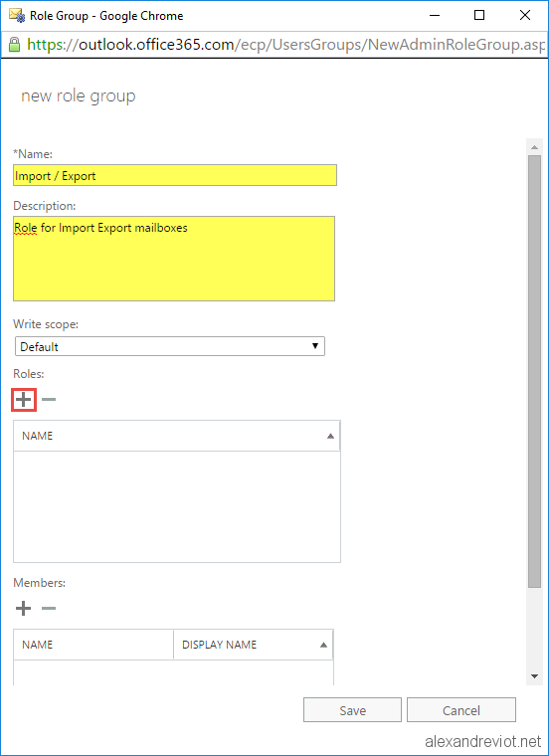Click inside the Description text area
The height and width of the screenshot is (756, 549).
coord(174,259)
